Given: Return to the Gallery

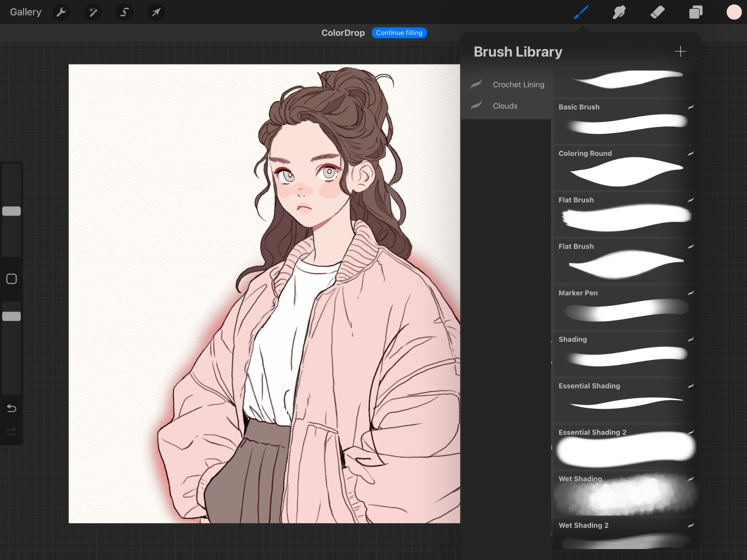Looking at the screenshot, I should click(x=25, y=12).
